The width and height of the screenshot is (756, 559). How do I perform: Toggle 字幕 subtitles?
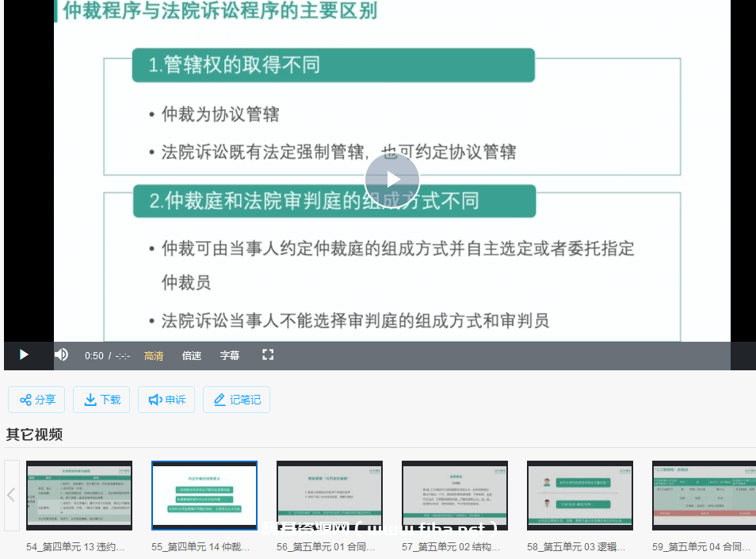pyautogui.click(x=230, y=356)
